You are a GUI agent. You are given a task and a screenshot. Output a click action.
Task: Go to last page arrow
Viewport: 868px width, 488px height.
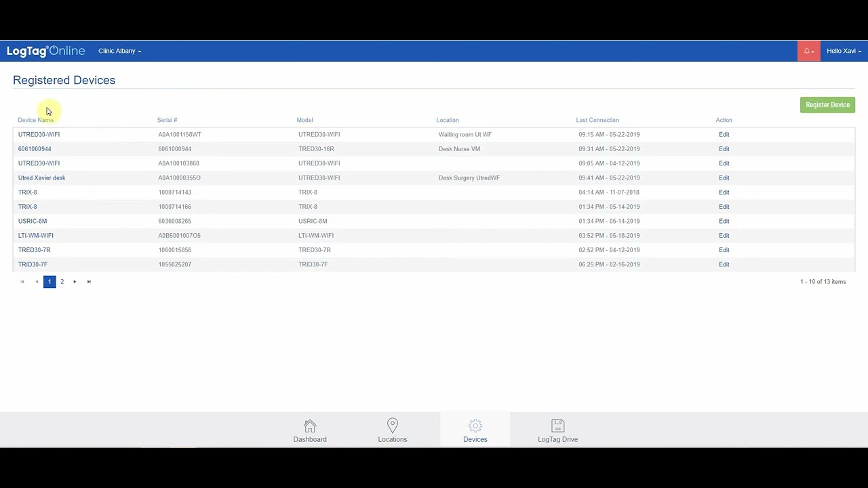coord(89,281)
